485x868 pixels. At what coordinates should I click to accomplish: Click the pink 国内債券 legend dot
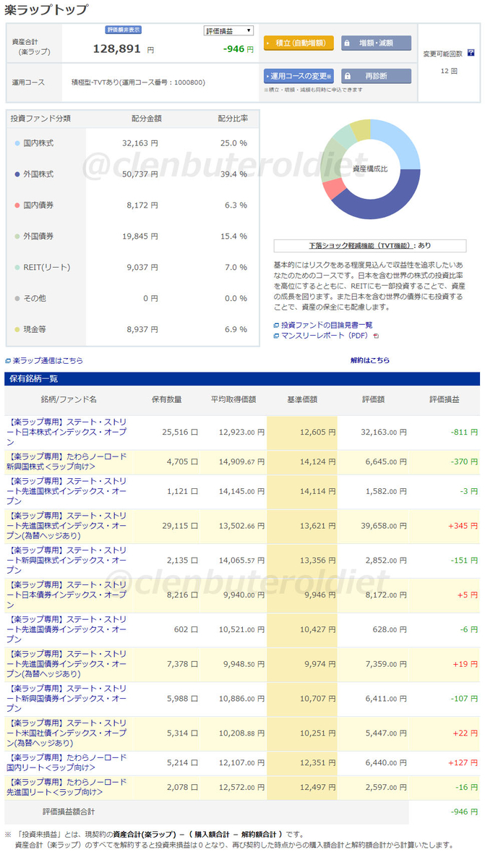point(17,205)
